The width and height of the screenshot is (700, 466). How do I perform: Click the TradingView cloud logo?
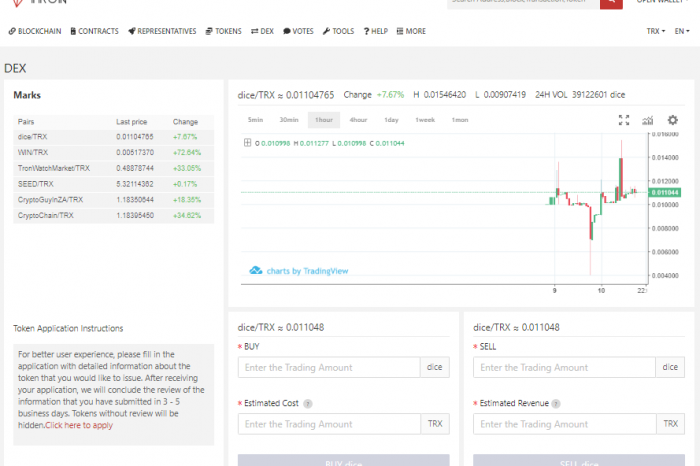tap(255, 270)
